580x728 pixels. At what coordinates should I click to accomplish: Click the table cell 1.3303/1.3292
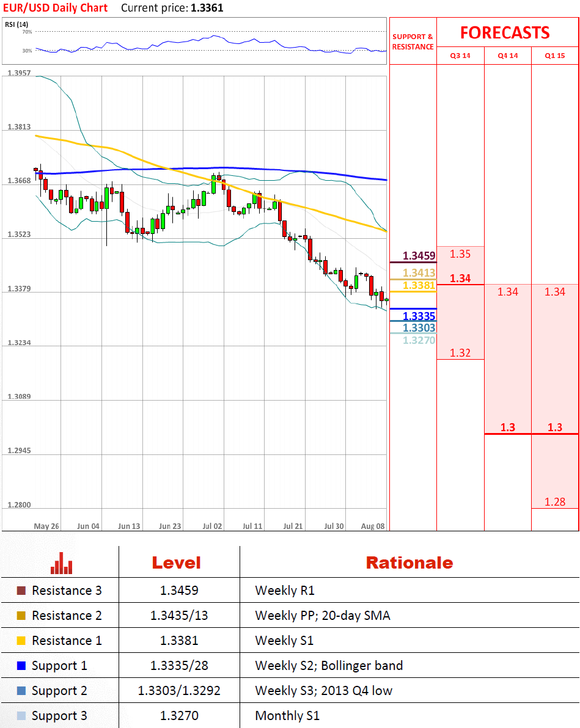click(x=179, y=691)
